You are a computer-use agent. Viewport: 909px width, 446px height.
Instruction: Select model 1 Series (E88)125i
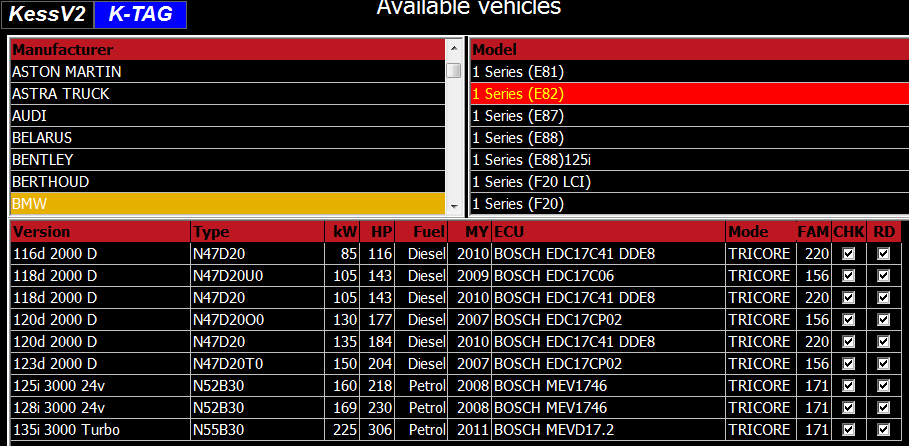690,160
